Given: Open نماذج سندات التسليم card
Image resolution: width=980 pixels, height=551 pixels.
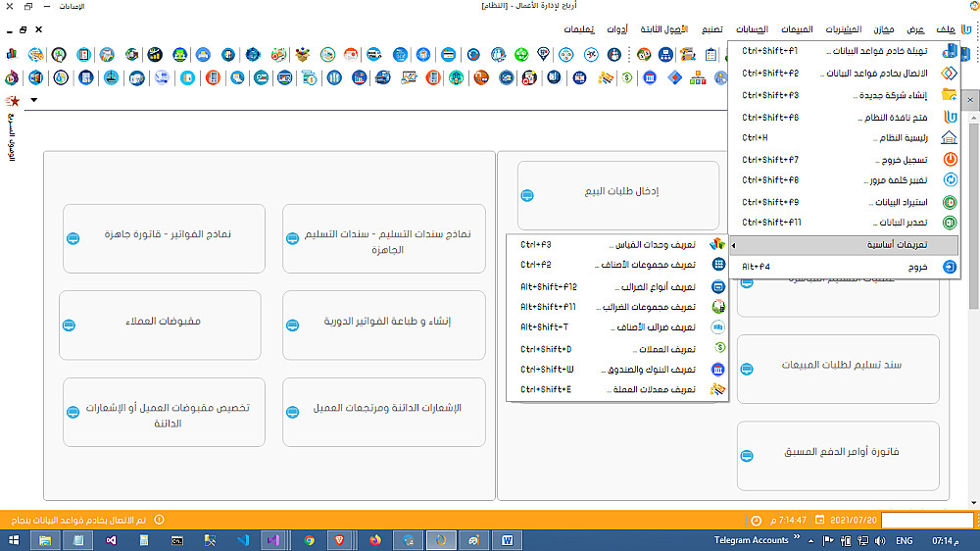Looking at the screenshot, I should 384,238.
